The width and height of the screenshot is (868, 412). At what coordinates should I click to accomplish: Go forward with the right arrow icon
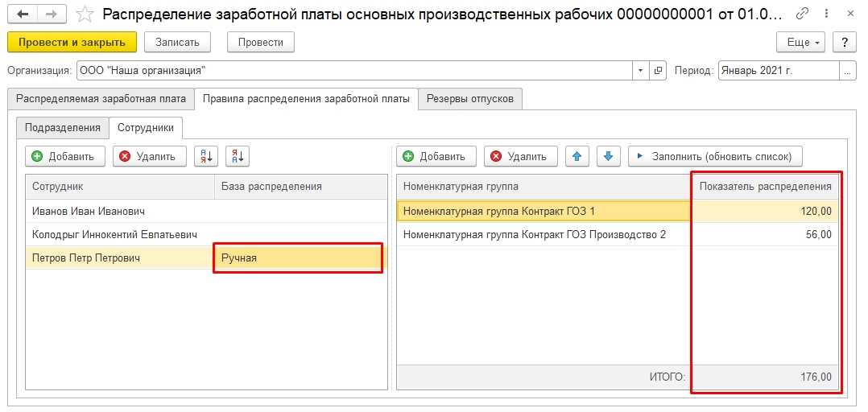coord(51,14)
